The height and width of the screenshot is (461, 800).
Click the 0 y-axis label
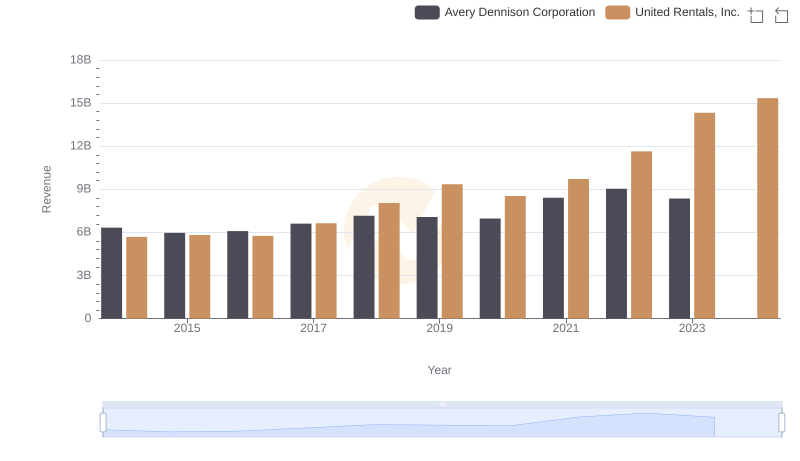coord(88,318)
